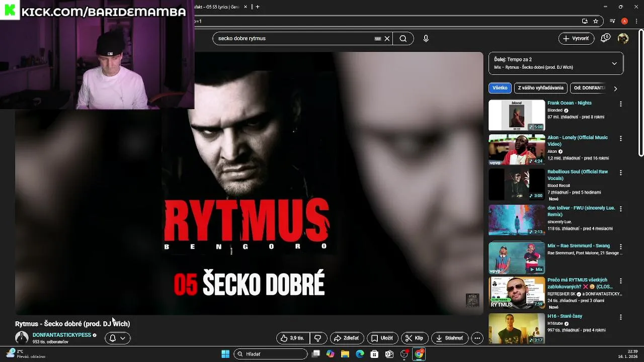This screenshot has width=644, height=362.
Task: Open options menu for Mix – Rae Sremmurd
Action: click(620, 247)
